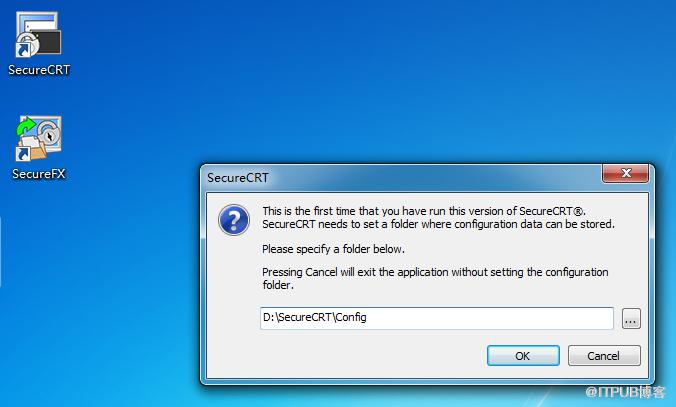The height and width of the screenshot is (407, 676).
Task: Click the "Pressing Cancel will exit" message text
Action: [x=435, y=279]
